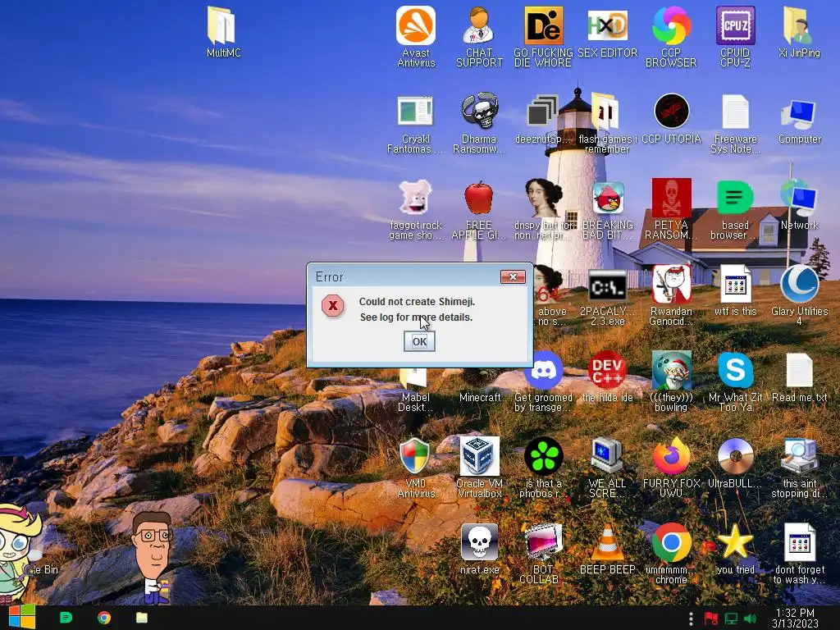Click the Hank Hill shimeji character
840x630 pixels.
(153, 557)
